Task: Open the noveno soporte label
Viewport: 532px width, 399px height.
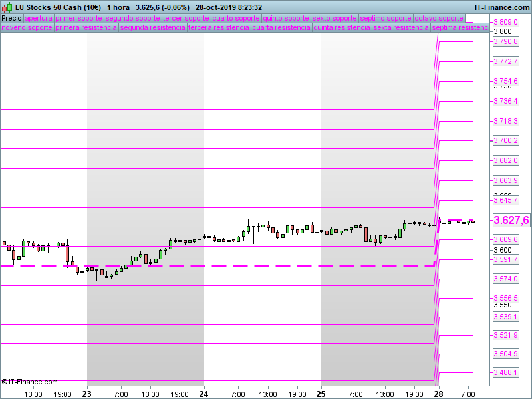Action: pyautogui.click(x=27, y=27)
